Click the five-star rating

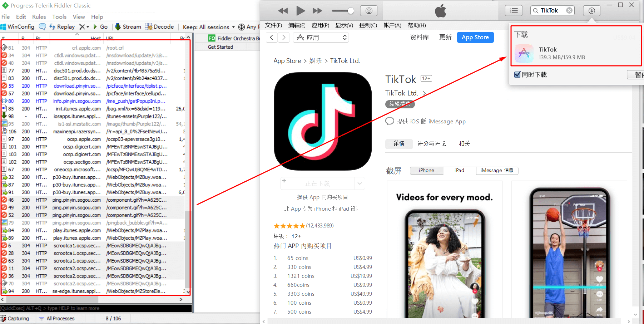289,226
